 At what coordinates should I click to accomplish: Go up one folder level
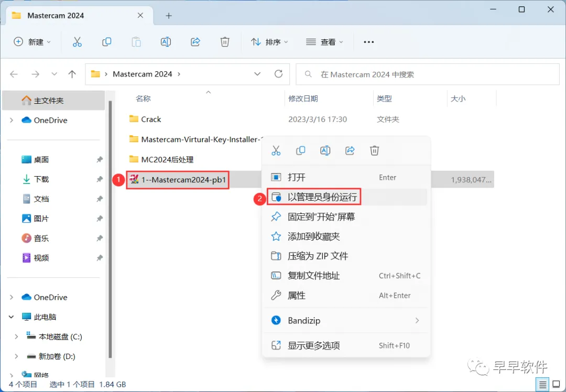(x=72, y=74)
